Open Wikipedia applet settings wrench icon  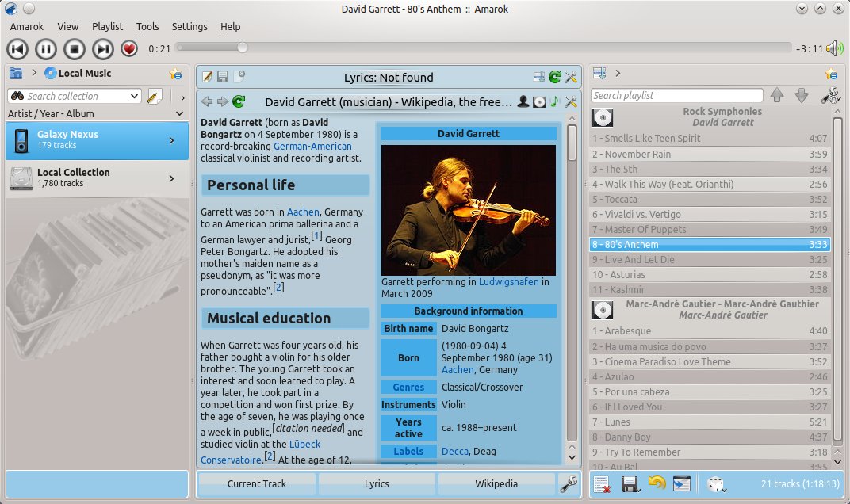coord(571,101)
